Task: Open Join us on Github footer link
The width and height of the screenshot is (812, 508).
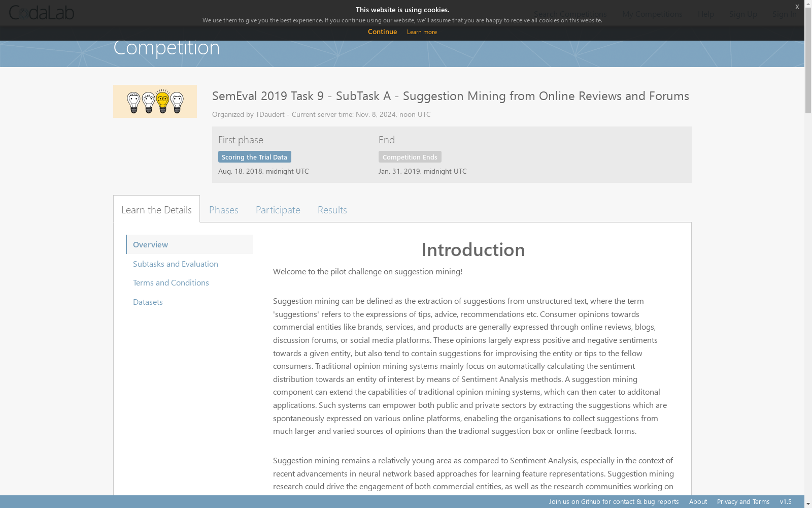Action: 614,501
